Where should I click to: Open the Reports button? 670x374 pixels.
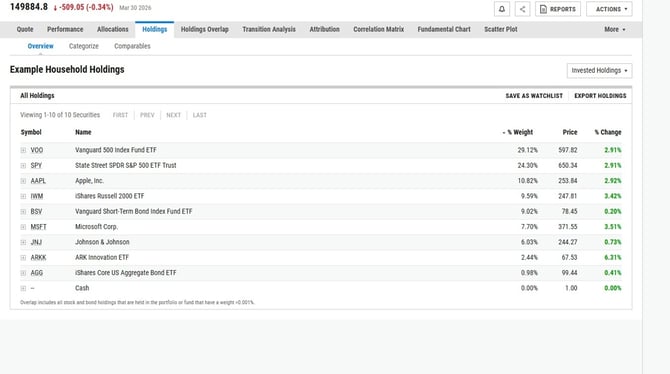coord(558,9)
